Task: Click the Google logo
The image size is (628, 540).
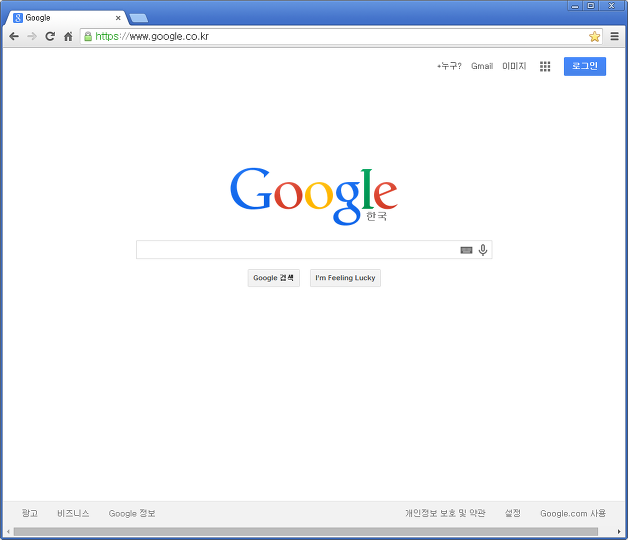Action: pyautogui.click(x=314, y=196)
